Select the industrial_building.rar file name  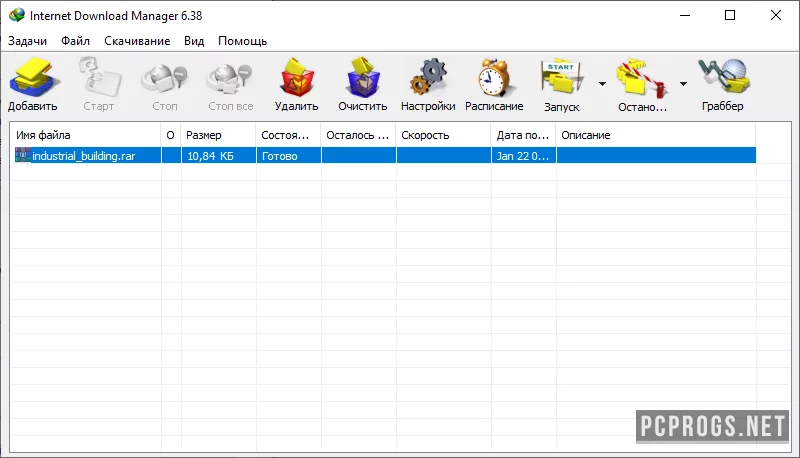[84, 156]
